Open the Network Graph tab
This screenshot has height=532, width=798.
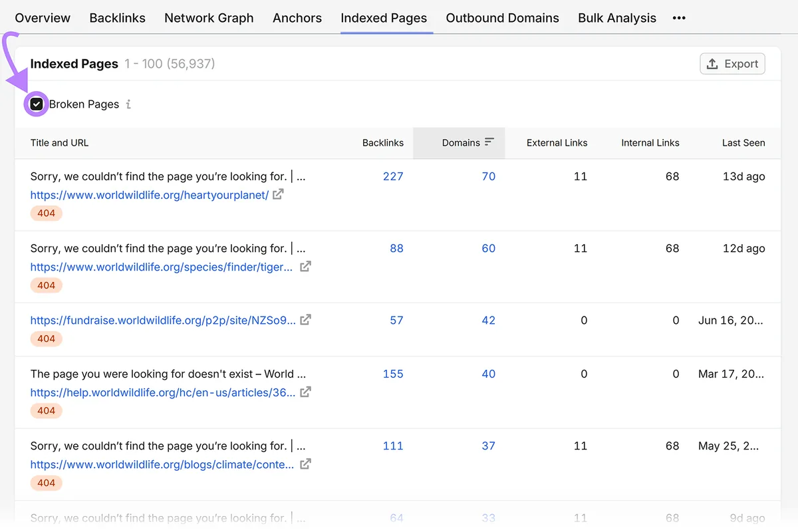pyautogui.click(x=209, y=18)
